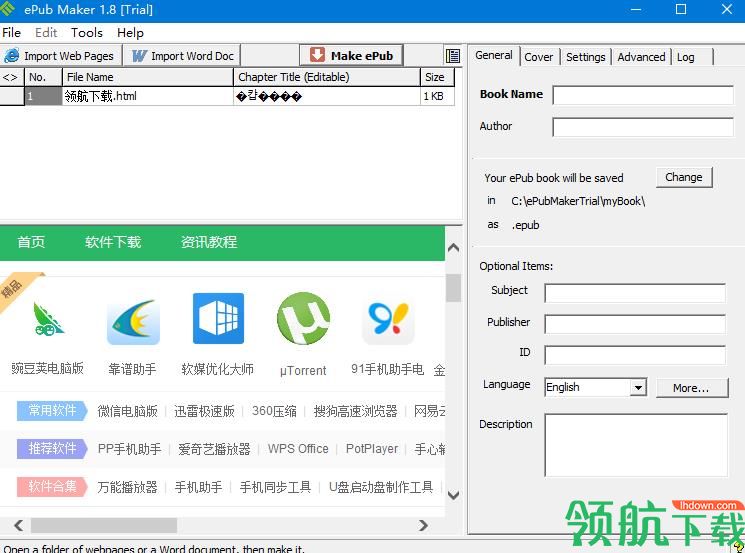Open the 91手机助手 icon
The width and height of the screenshot is (745, 553).
pyautogui.click(x=388, y=322)
